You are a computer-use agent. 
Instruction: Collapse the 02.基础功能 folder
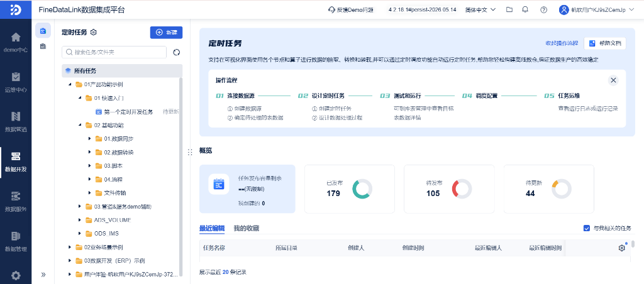(x=80, y=125)
